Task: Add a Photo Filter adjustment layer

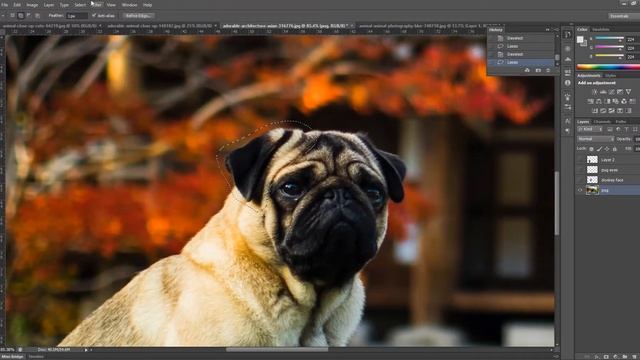Action: click(616, 101)
